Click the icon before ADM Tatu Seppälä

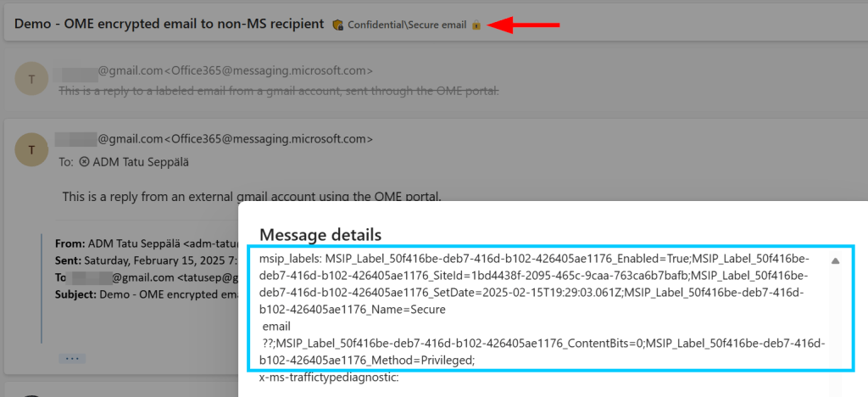[x=84, y=161]
